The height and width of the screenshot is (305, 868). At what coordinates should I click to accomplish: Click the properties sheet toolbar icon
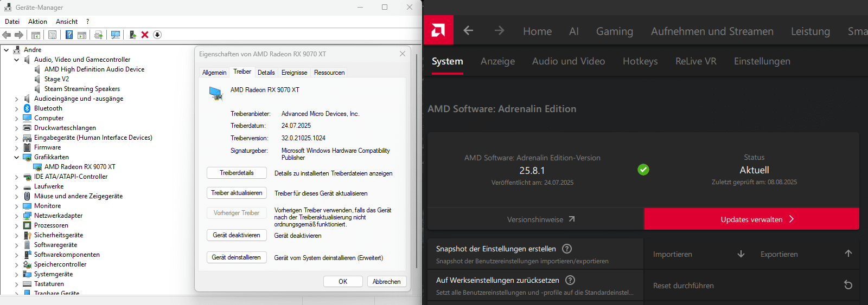tap(52, 35)
